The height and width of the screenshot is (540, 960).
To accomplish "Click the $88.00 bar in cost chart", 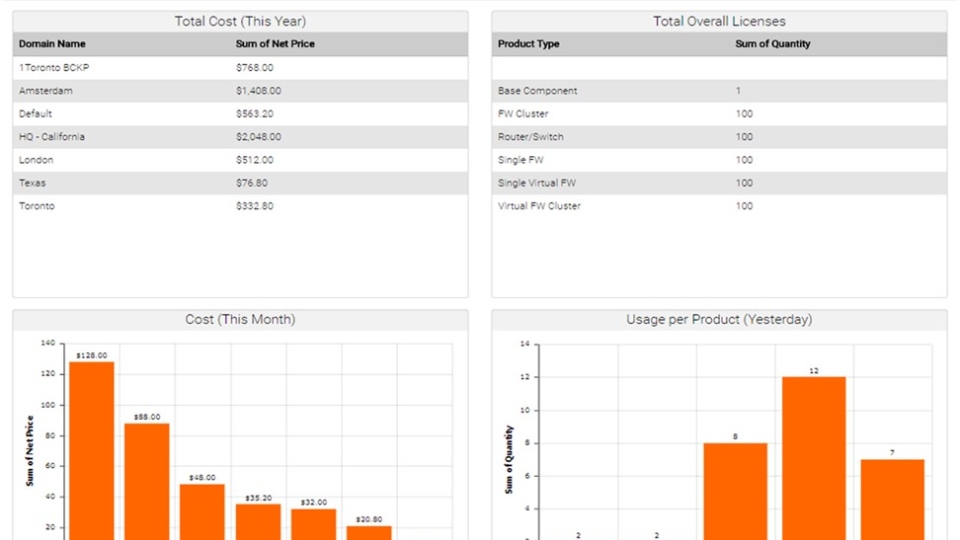I will tap(147, 480).
